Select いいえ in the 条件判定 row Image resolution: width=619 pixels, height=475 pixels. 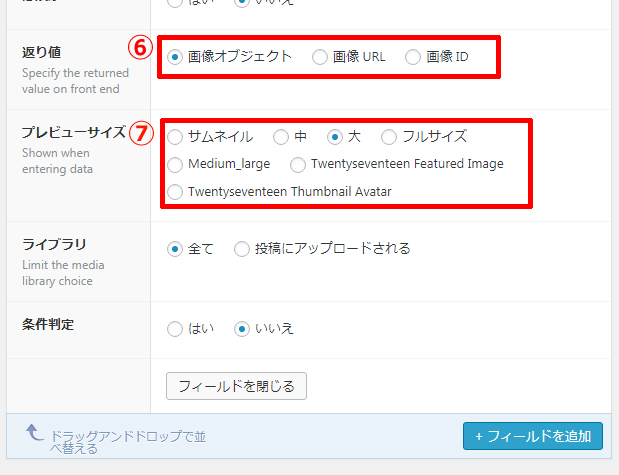(241, 328)
